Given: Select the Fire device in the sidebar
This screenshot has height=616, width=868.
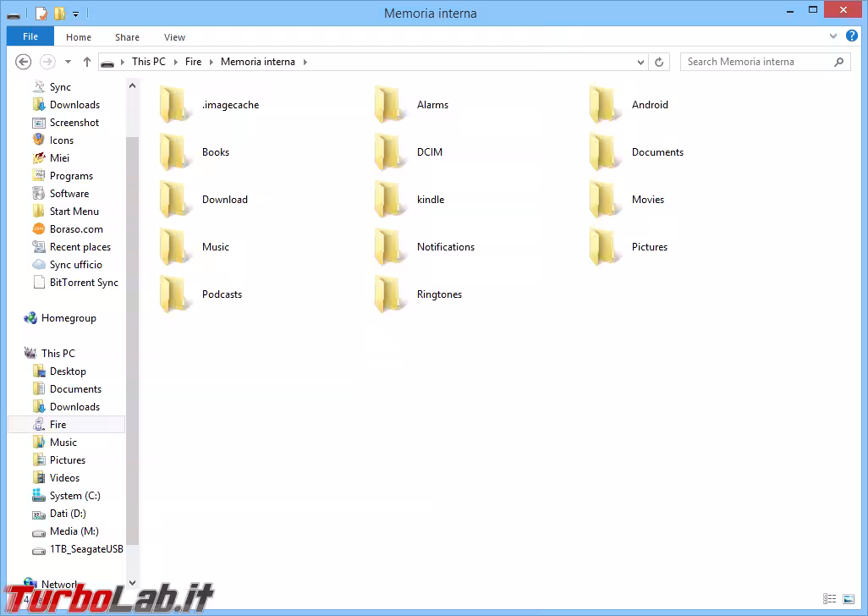Looking at the screenshot, I should point(58,424).
